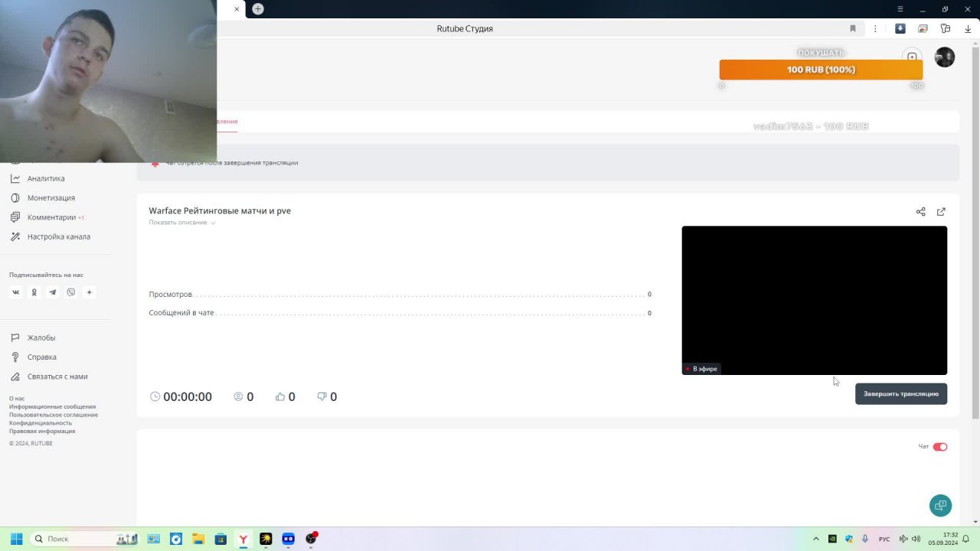Viewport: 980px width, 551px height.
Task: Open the Odnoklassniki social link icon
Action: point(34,292)
